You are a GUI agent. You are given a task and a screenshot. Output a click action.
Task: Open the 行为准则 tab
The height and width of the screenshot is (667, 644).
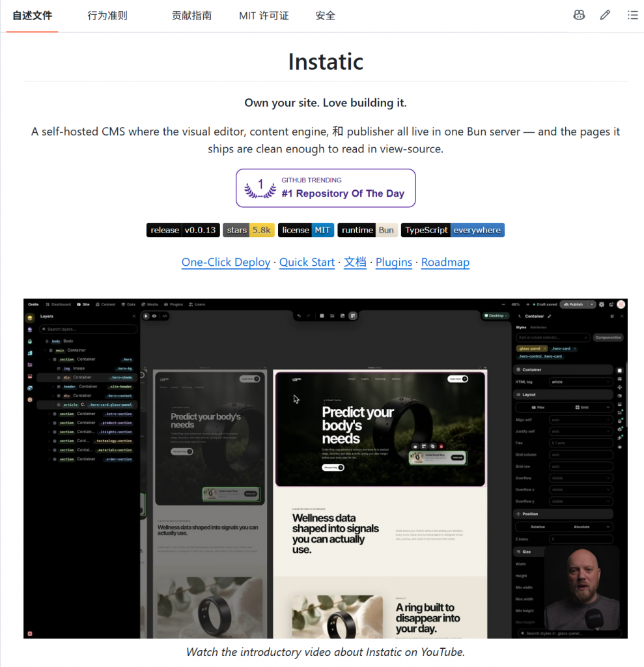[x=107, y=16]
